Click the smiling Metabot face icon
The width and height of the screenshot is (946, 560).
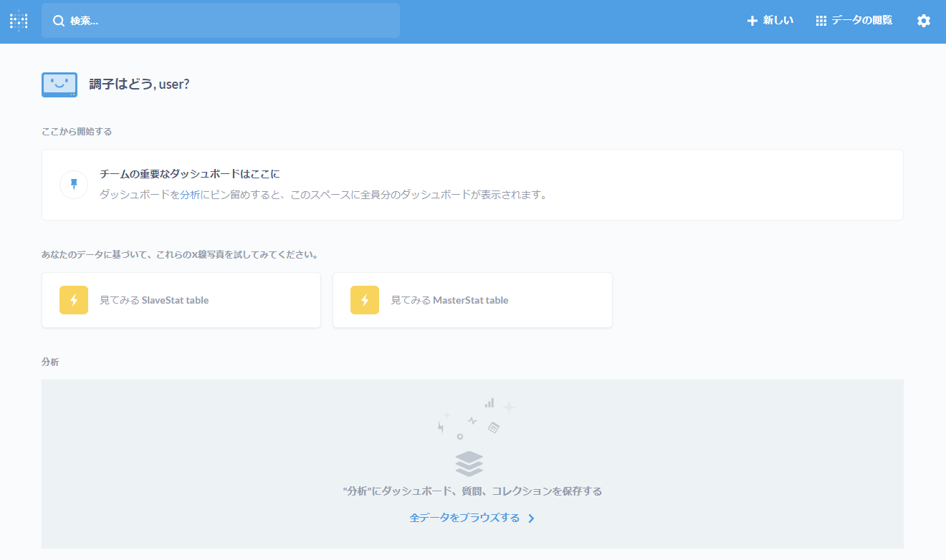pos(59,84)
